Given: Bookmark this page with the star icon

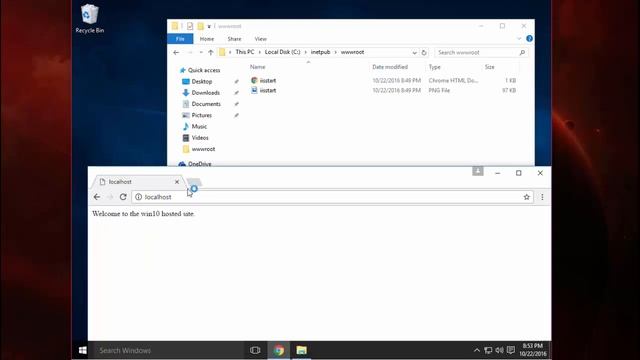Looking at the screenshot, I should (527, 197).
